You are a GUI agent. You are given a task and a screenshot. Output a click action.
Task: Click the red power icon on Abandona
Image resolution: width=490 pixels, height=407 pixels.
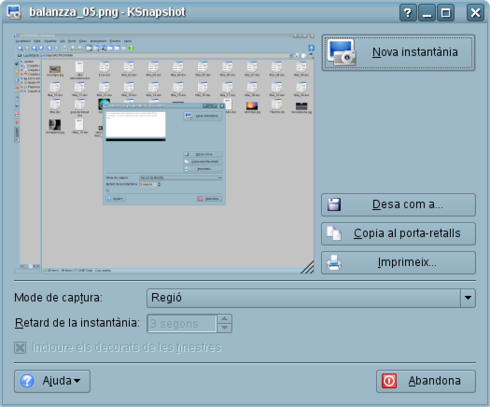coord(389,381)
